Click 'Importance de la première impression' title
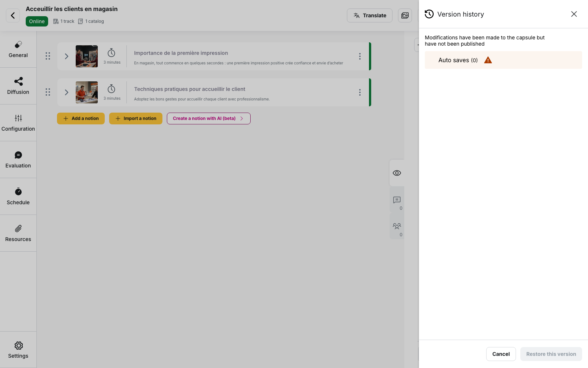This screenshot has height=368, width=588. 181,53
